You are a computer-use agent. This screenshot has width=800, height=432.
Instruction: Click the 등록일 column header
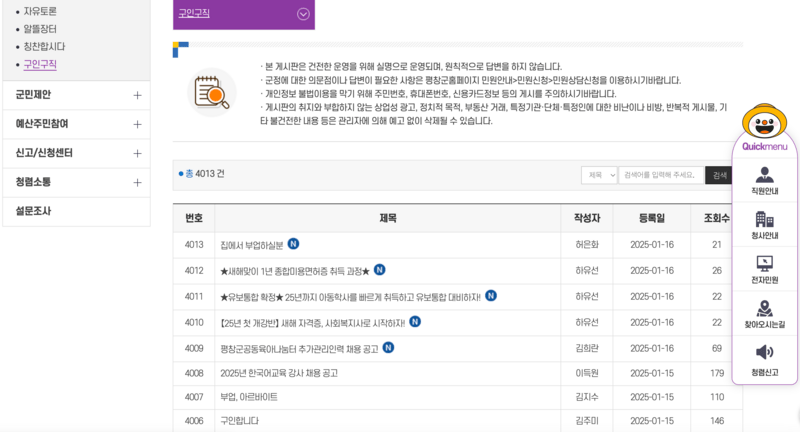click(x=652, y=218)
